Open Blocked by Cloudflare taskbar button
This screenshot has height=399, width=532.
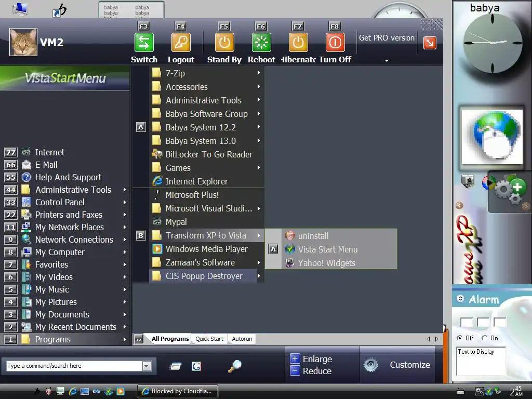[x=178, y=391]
